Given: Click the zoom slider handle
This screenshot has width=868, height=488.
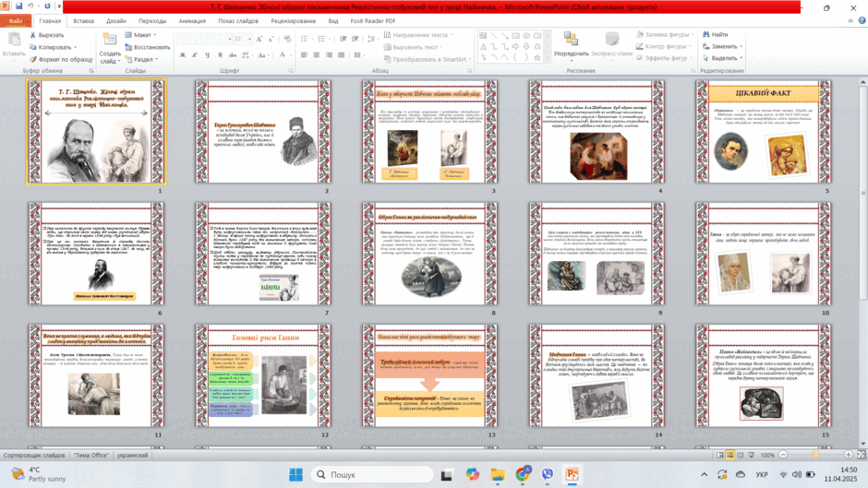Looking at the screenshot, I should click(x=815, y=455).
